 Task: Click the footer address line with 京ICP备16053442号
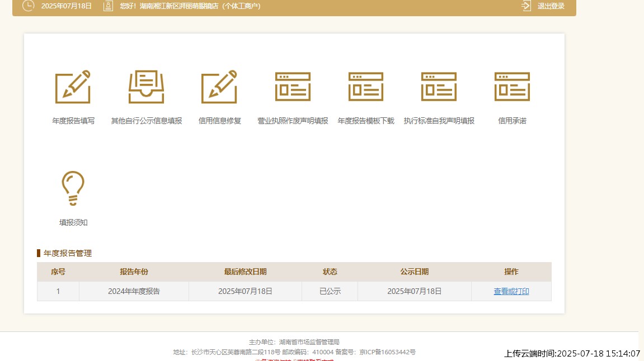point(294,353)
